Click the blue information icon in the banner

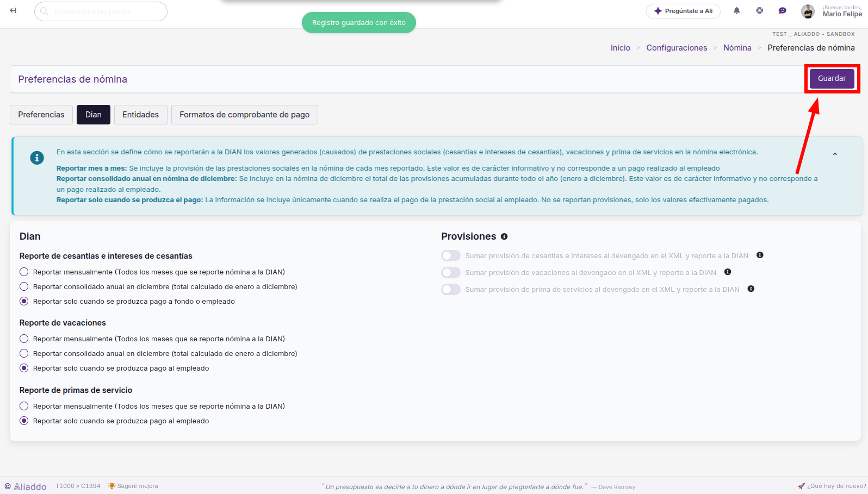[x=37, y=158]
